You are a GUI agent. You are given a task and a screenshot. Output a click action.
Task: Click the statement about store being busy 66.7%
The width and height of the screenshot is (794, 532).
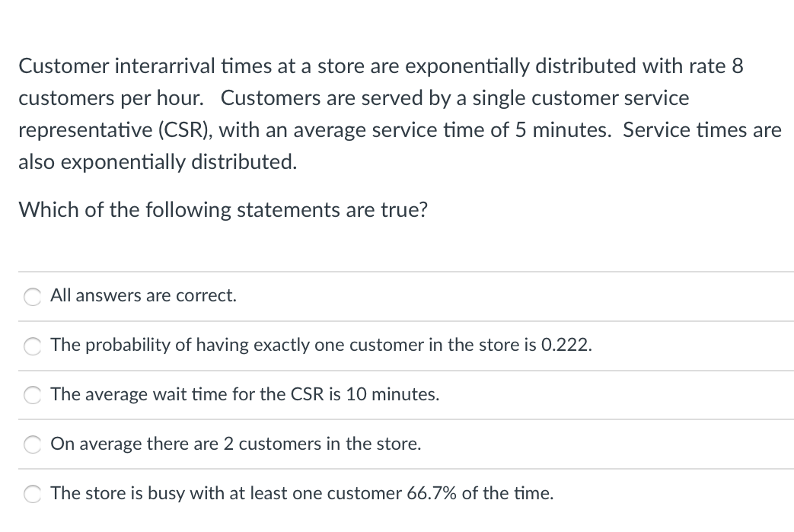pyautogui.click(x=302, y=494)
